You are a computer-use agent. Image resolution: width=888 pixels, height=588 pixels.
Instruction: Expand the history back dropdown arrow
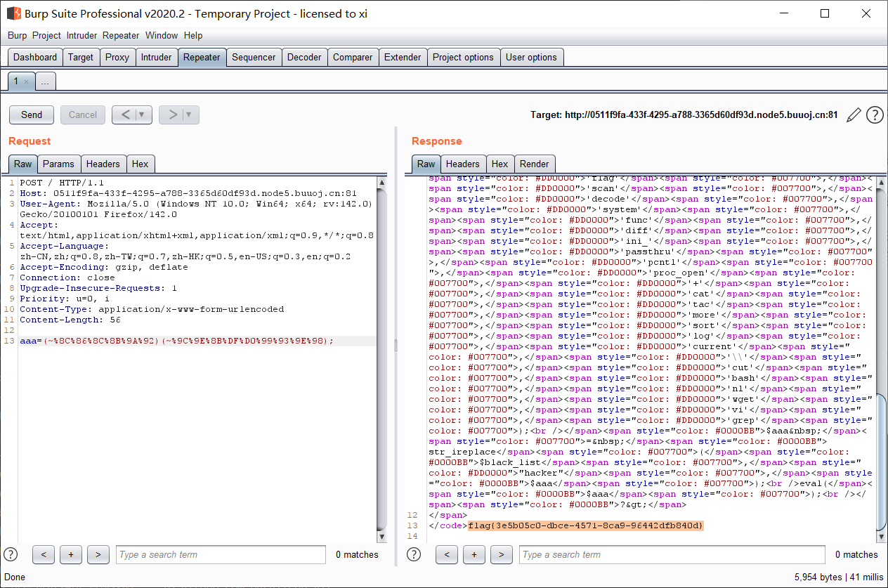click(x=143, y=115)
